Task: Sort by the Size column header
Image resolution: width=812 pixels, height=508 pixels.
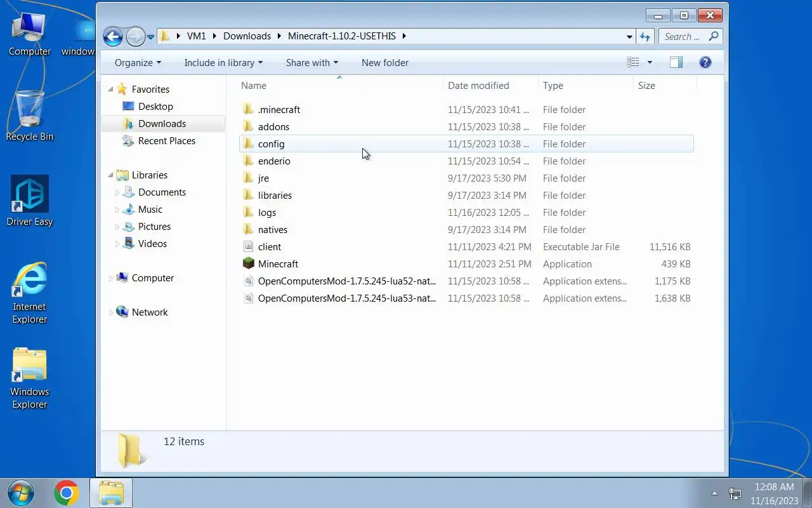Action: tap(646, 85)
